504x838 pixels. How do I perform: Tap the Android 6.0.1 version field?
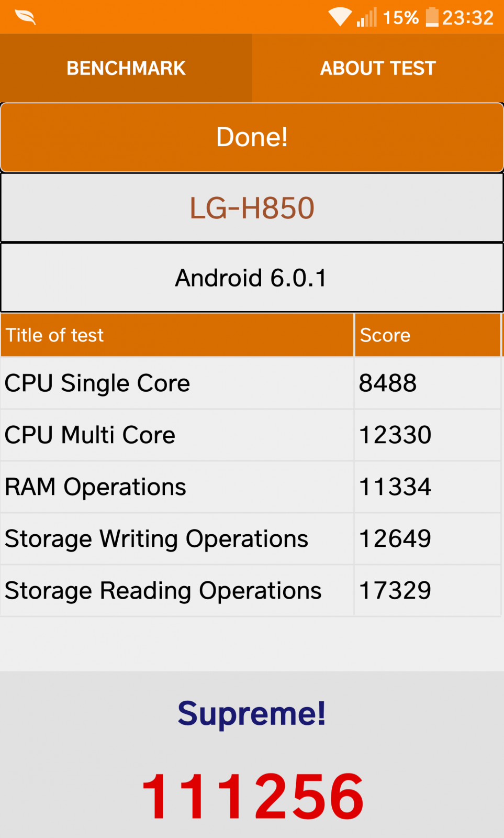(252, 278)
